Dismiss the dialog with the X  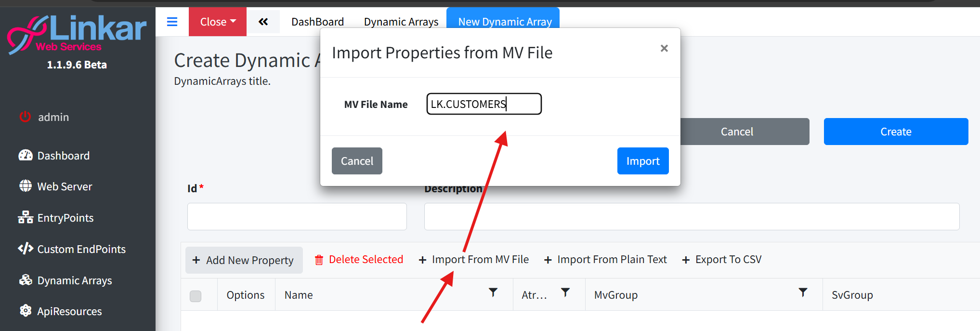coord(664,48)
